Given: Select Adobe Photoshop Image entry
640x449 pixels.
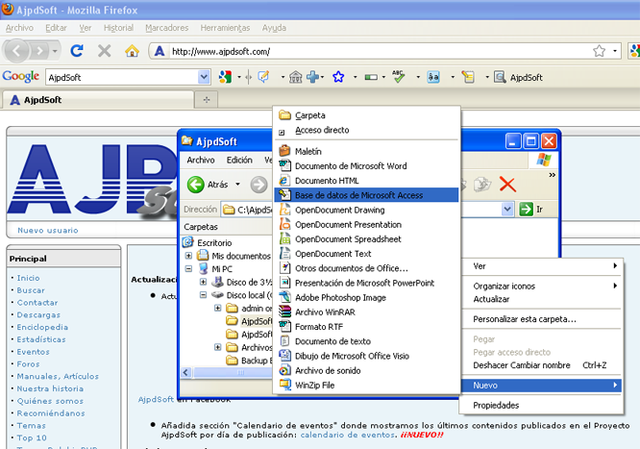Looking at the screenshot, I should coord(367,298).
